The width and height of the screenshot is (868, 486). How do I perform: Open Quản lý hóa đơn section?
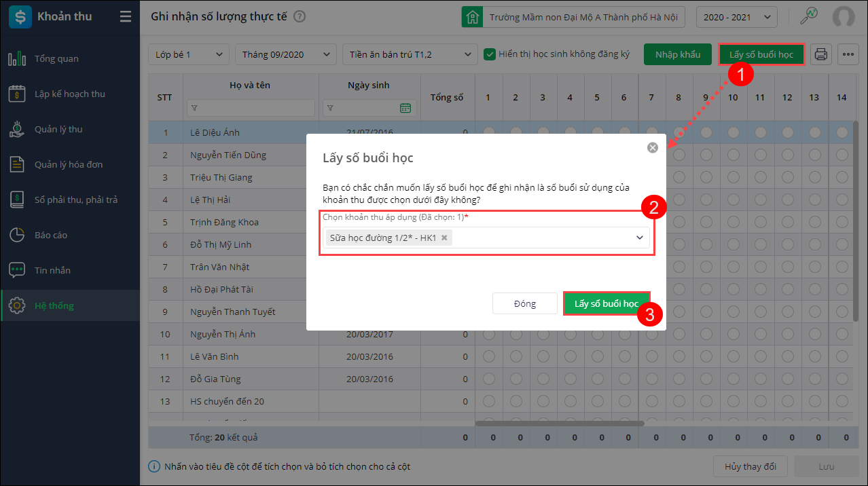click(69, 164)
